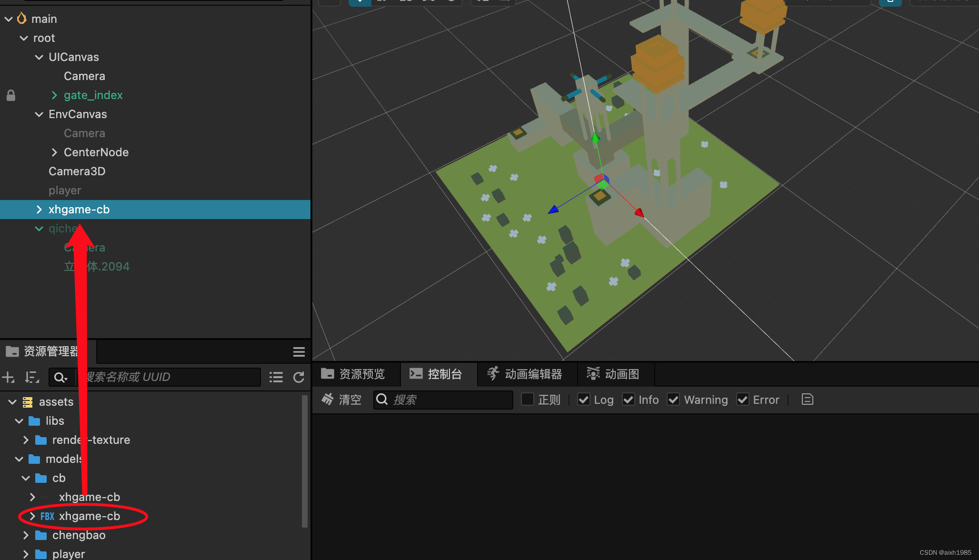Disable the Warning log filter checkbox

[x=674, y=399]
